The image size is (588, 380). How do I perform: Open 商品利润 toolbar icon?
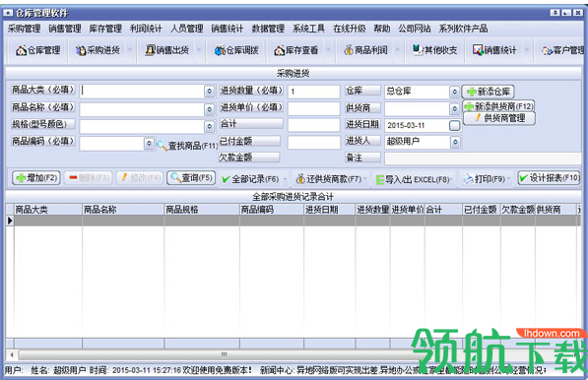coord(365,50)
